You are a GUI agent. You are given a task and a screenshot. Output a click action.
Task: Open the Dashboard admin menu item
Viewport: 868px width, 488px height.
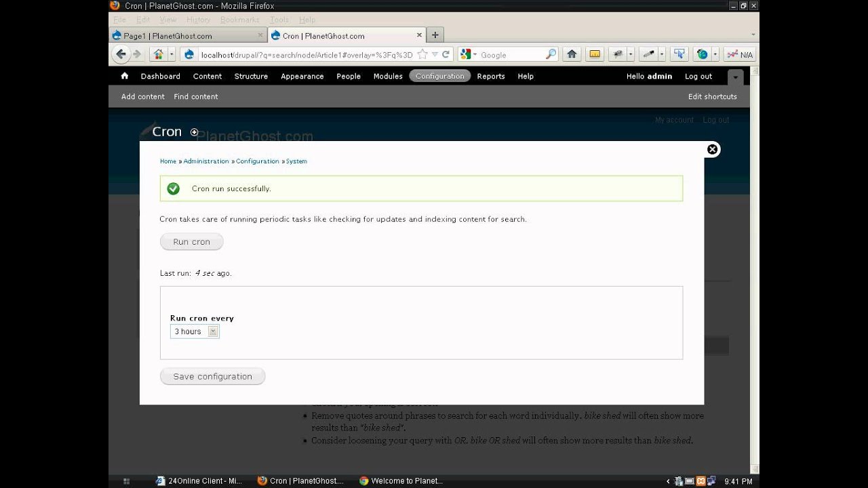click(x=160, y=76)
